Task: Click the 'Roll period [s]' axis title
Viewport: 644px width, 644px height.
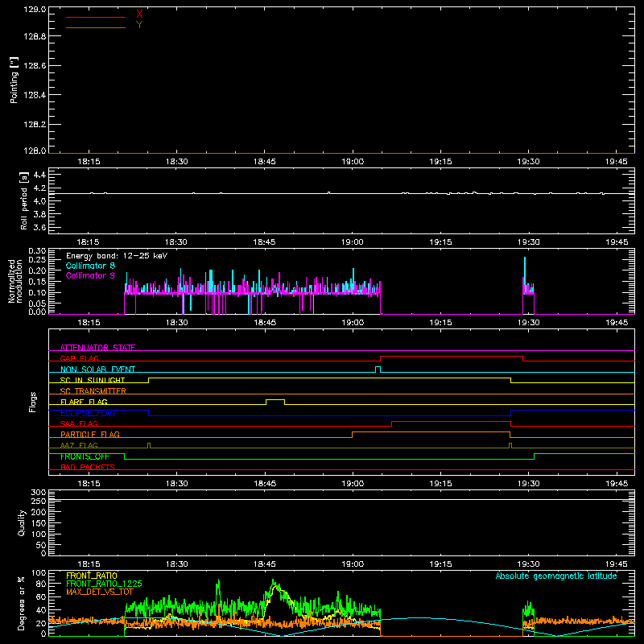Action: click(x=24, y=200)
